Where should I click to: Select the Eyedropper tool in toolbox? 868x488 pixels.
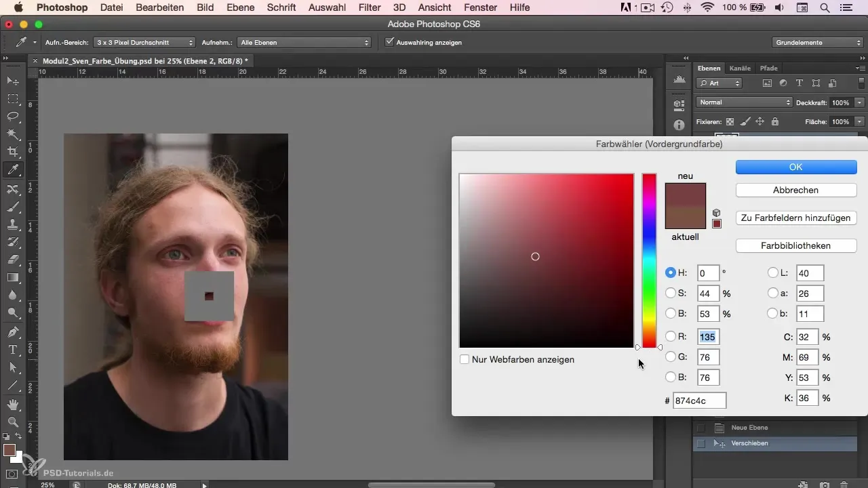[x=12, y=169]
